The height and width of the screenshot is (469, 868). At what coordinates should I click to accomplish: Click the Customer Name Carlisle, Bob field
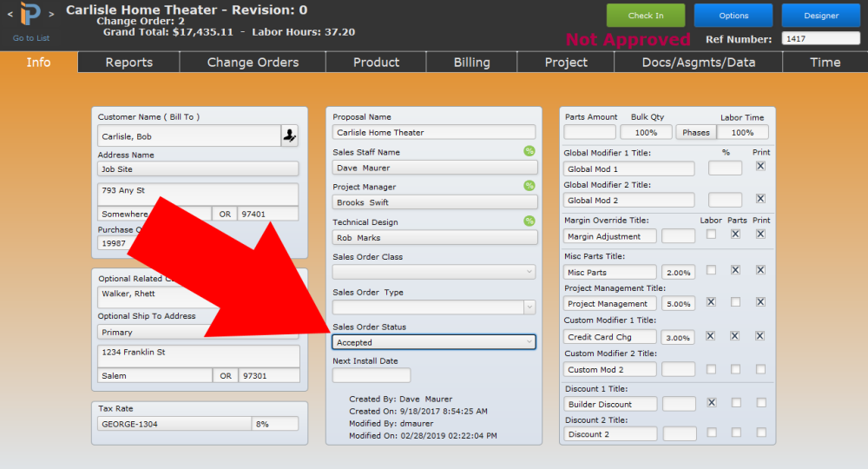tap(189, 135)
